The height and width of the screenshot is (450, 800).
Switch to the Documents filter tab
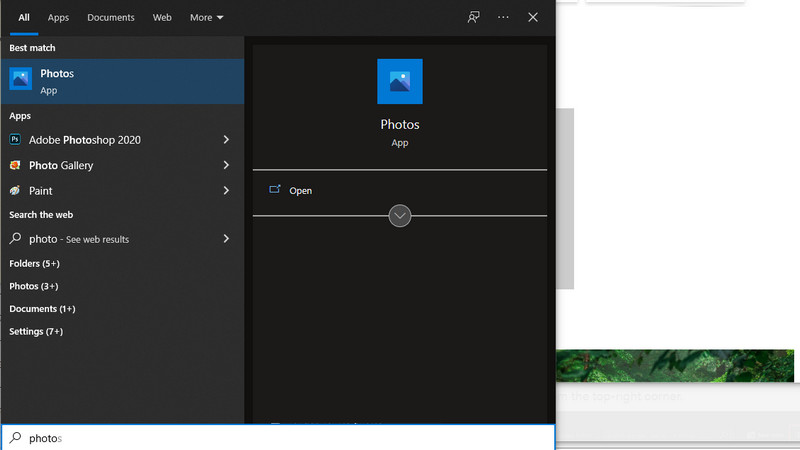click(x=110, y=17)
